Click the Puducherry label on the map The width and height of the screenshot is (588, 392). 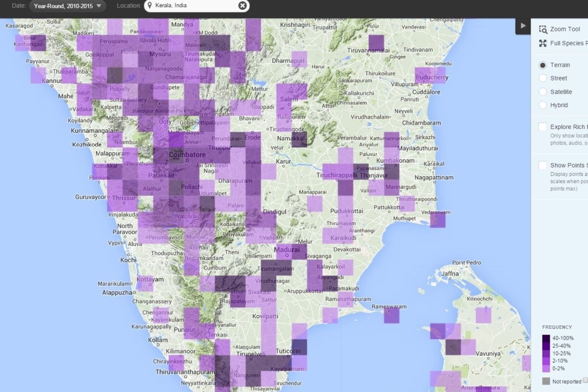tap(431, 77)
